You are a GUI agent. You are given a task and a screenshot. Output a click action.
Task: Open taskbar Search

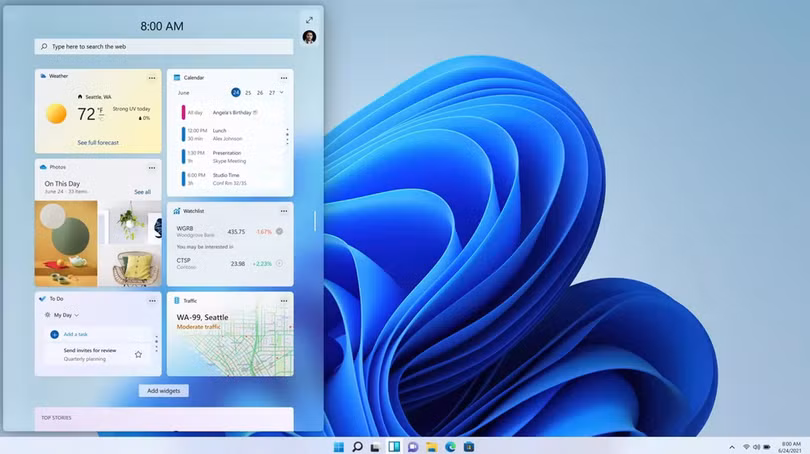(x=357, y=447)
